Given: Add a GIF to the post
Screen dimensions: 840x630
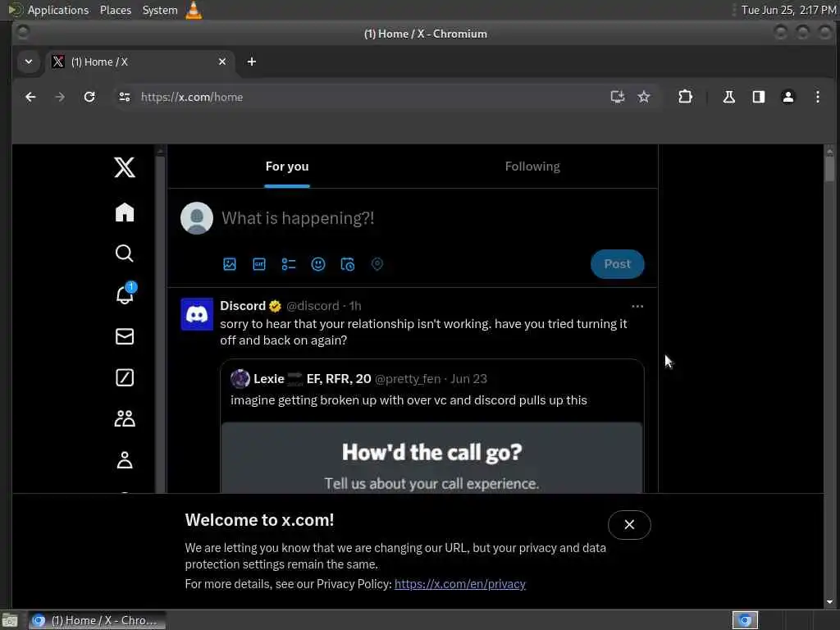Looking at the screenshot, I should point(258,264).
